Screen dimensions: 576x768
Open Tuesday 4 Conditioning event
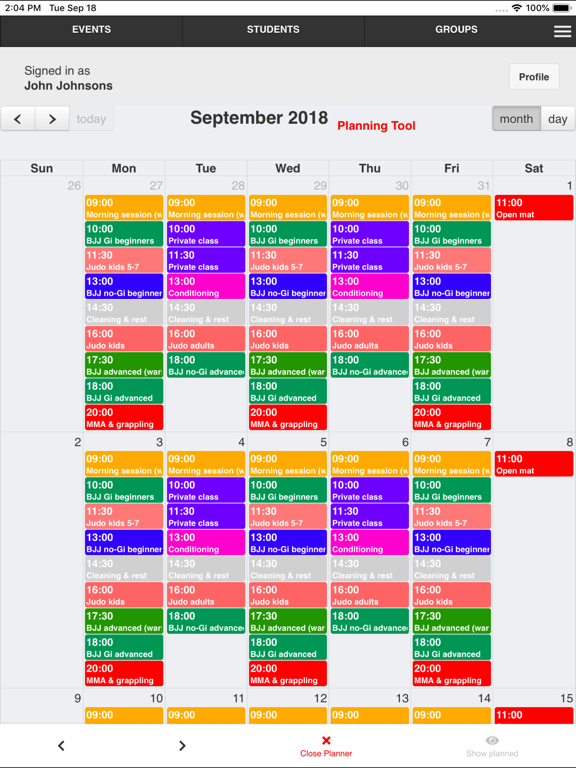(x=206, y=543)
